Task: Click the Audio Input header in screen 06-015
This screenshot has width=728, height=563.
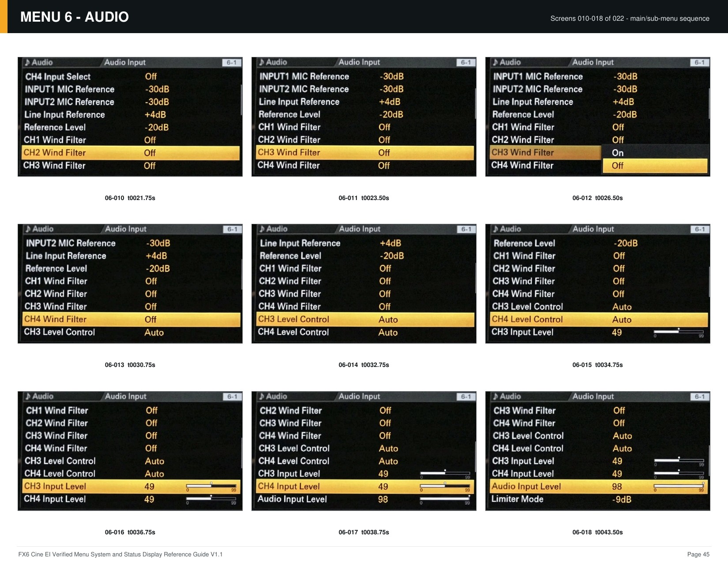Action: (x=593, y=229)
